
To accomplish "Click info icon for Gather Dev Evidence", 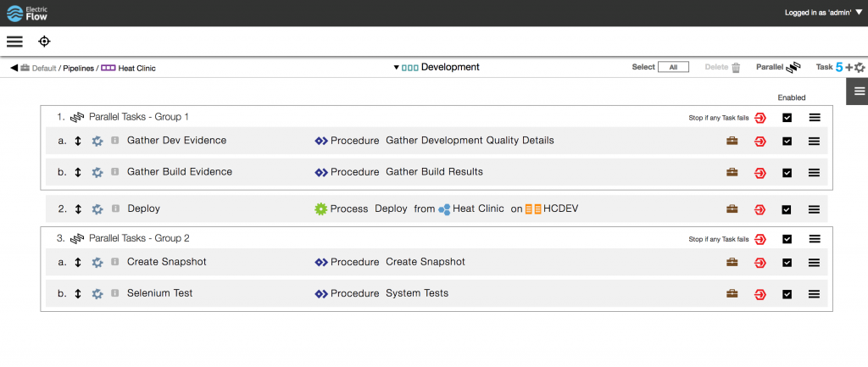I will click(115, 141).
